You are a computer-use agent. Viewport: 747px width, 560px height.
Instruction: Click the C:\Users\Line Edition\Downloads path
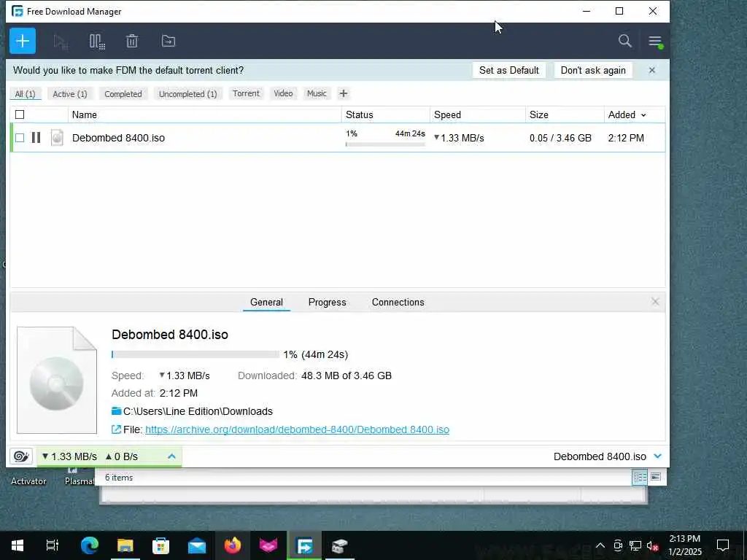pos(198,411)
